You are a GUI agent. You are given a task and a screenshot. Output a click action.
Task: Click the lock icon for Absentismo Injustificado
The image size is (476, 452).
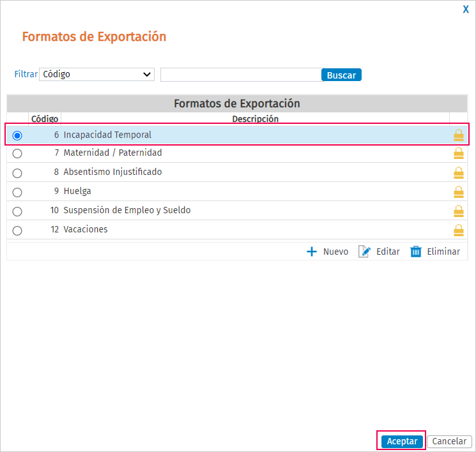pos(458,173)
